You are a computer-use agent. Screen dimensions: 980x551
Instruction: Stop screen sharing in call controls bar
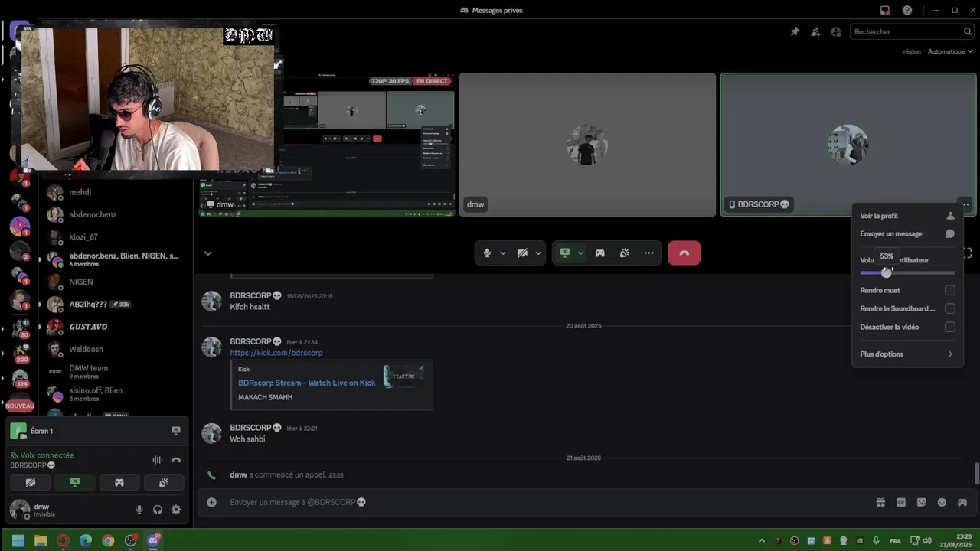click(565, 253)
